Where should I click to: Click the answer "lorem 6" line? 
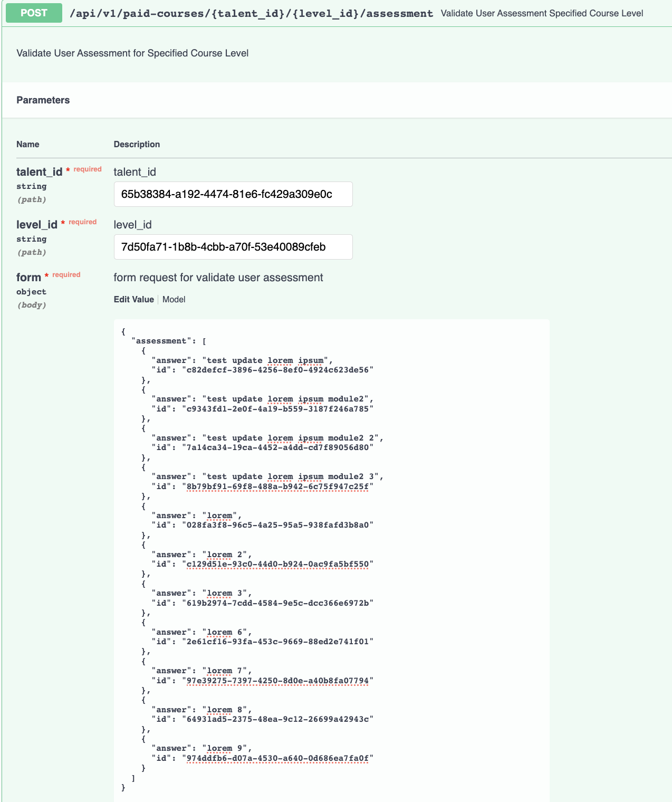(x=202, y=632)
